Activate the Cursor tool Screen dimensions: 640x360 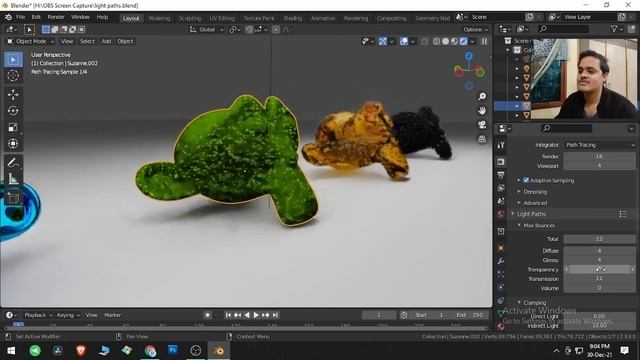click(13, 76)
